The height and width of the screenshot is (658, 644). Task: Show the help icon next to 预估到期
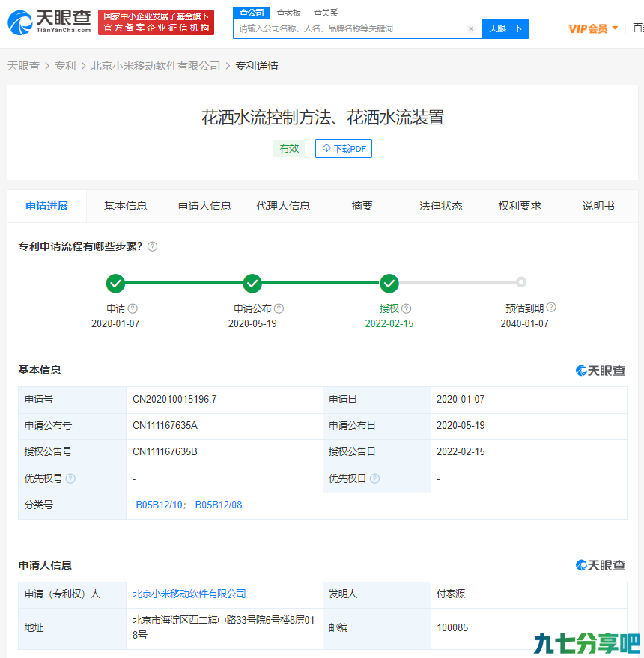(x=551, y=307)
